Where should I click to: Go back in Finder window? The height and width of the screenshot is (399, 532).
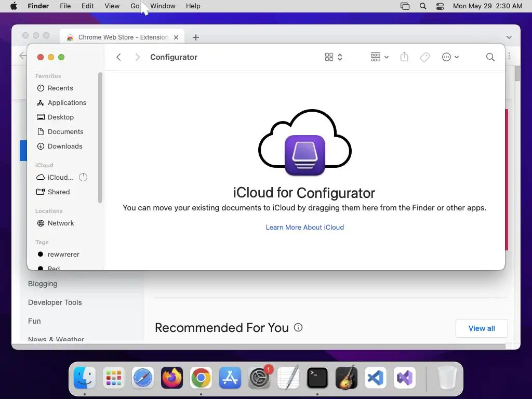(118, 57)
